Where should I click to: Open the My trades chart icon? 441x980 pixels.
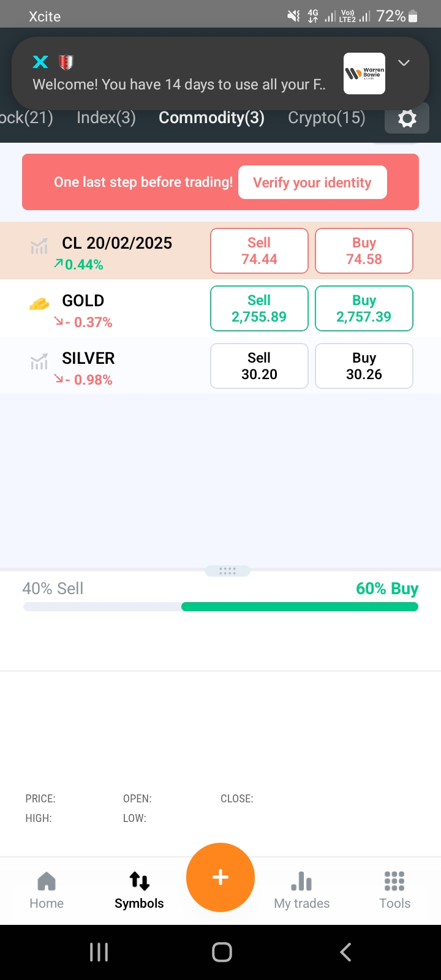point(301,890)
